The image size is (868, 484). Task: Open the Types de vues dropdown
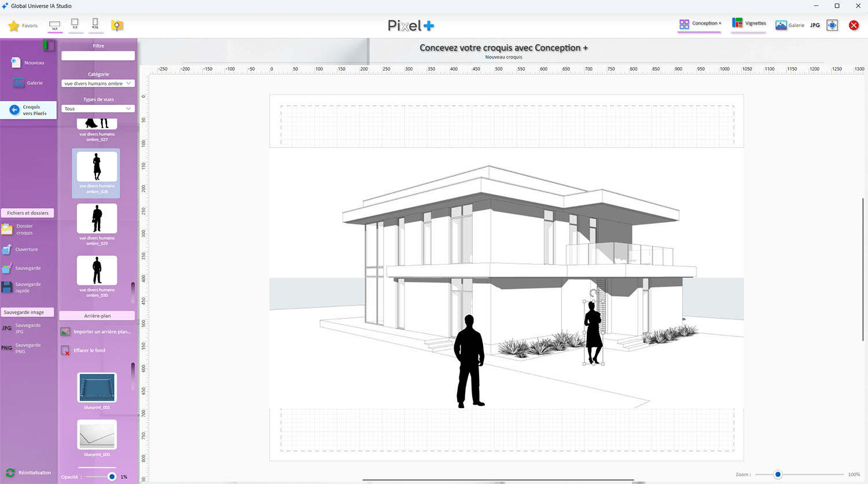(98, 109)
